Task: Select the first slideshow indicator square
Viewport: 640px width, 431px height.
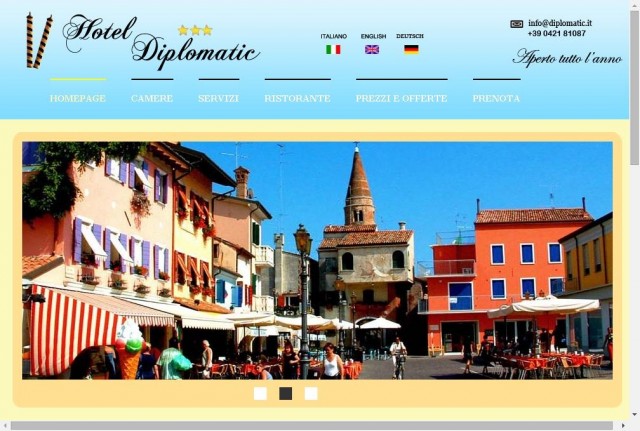Action: point(260,393)
